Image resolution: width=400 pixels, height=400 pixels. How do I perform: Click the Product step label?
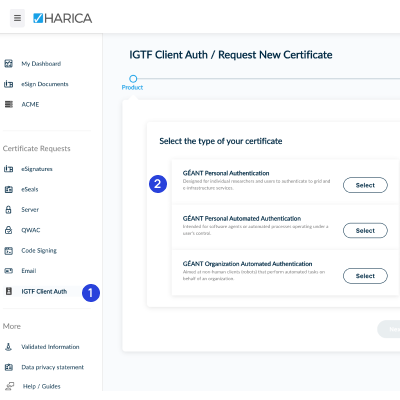tap(132, 87)
